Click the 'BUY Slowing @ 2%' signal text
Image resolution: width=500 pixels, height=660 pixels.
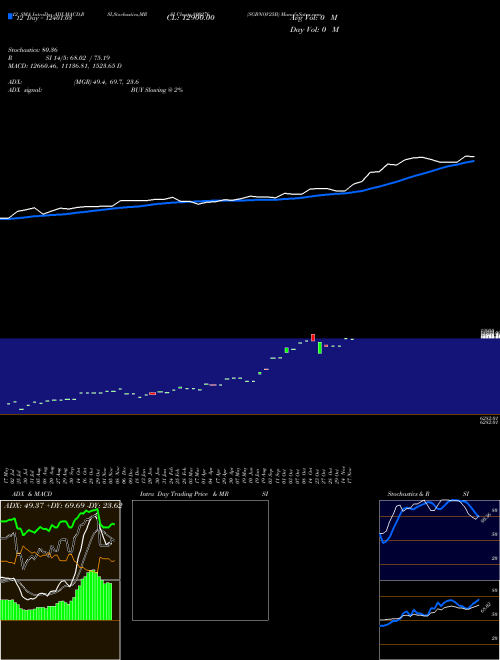click(x=157, y=90)
